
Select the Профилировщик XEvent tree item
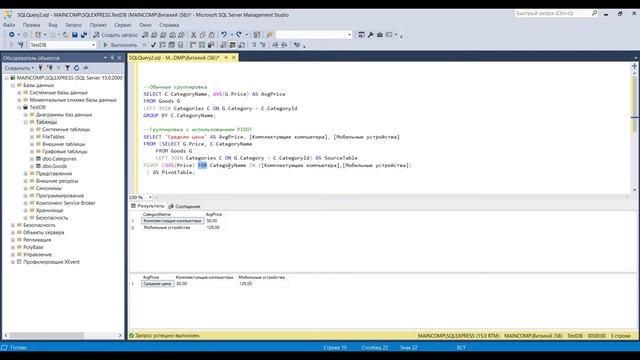(x=51, y=262)
